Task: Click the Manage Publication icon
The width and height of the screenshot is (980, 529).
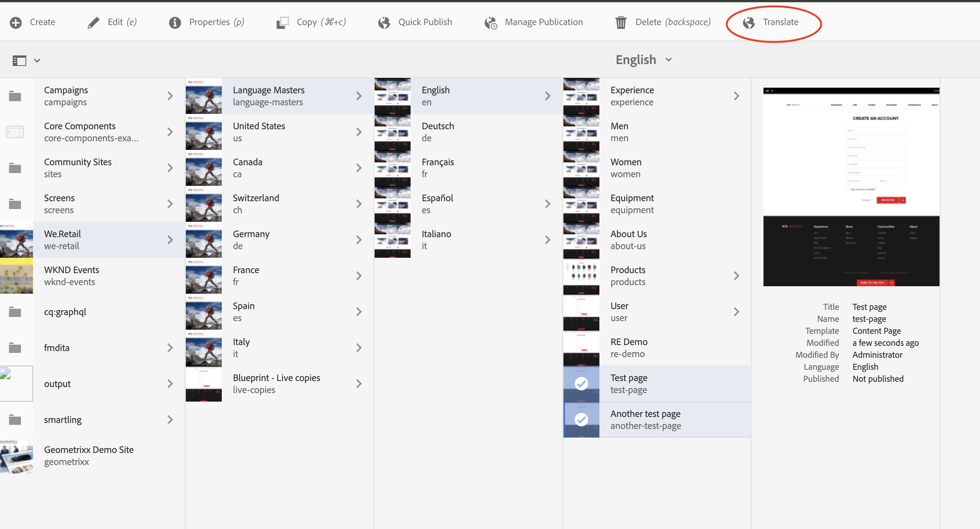Action: pos(490,22)
